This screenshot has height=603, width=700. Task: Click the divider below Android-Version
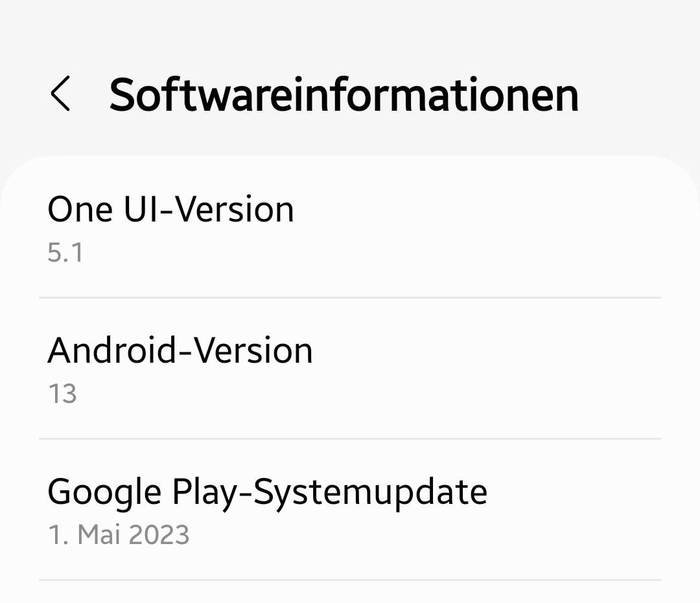350,438
